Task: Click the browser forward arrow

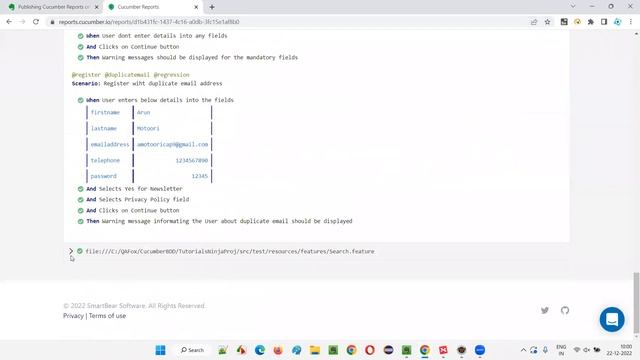Action: (22, 22)
